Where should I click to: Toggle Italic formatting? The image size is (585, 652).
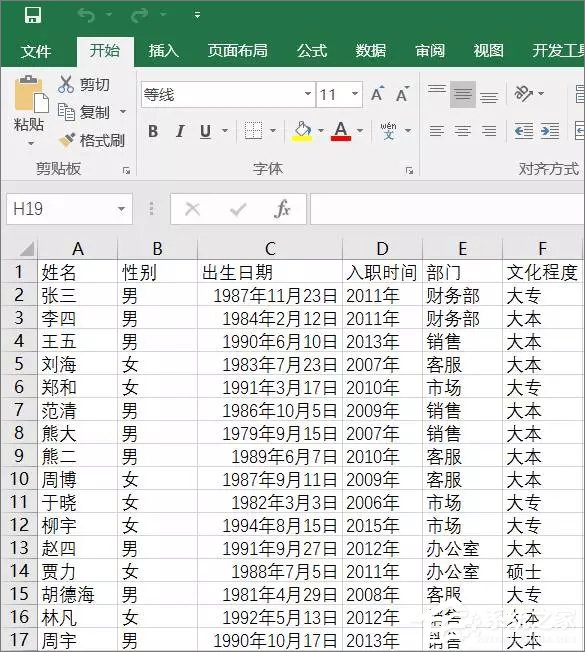pyautogui.click(x=180, y=131)
